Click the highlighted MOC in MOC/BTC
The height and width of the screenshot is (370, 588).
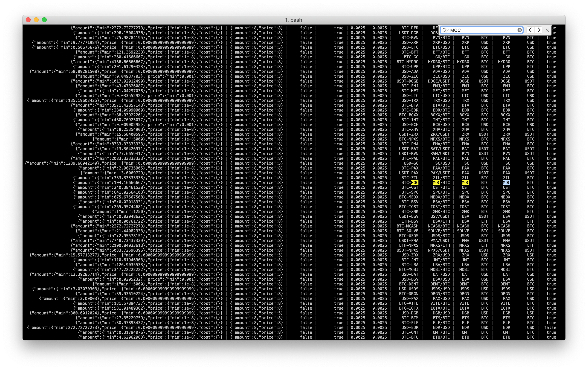pyautogui.click(x=436, y=183)
